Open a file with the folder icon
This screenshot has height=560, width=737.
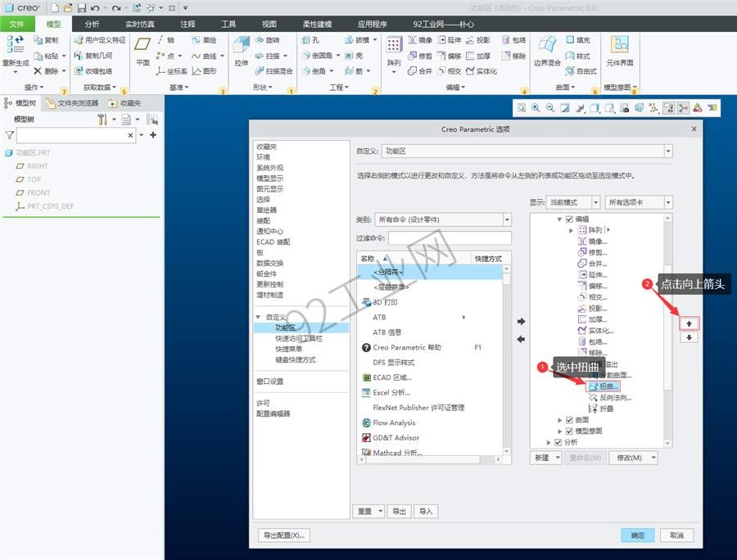point(68,8)
